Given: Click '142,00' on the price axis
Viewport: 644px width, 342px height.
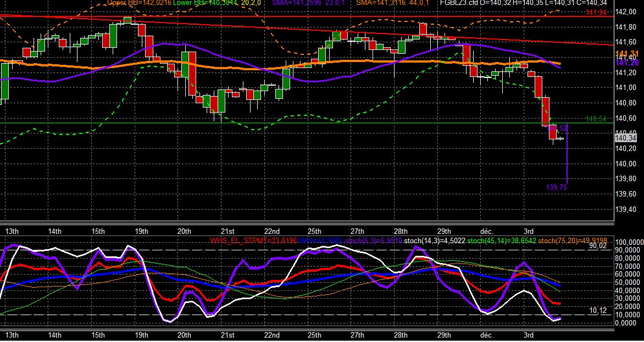Looking at the screenshot, I should coord(625,12).
